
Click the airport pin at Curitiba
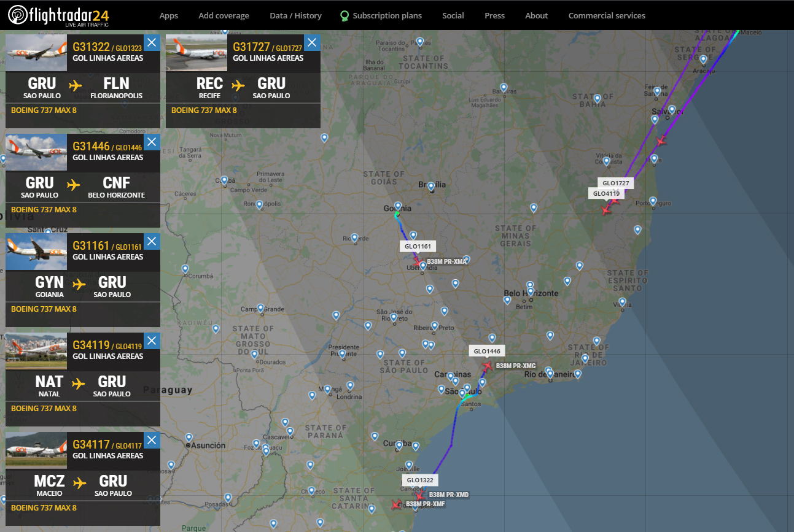[400, 444]
